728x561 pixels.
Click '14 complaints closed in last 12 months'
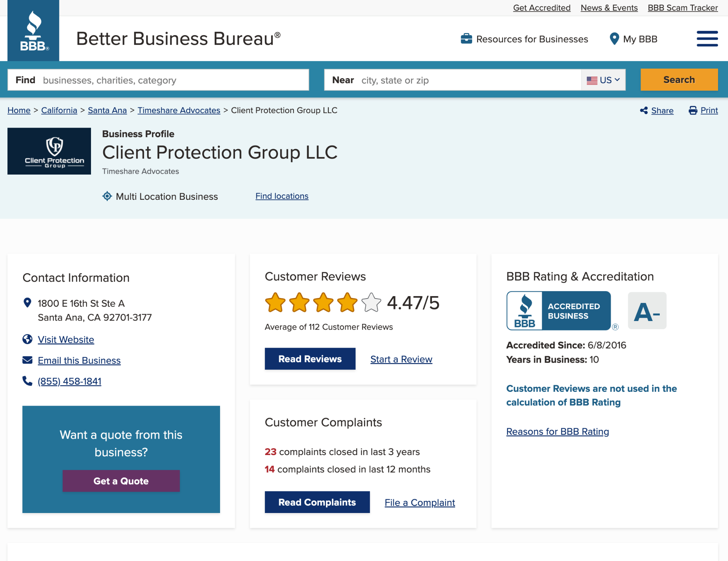tap(348, 469)
